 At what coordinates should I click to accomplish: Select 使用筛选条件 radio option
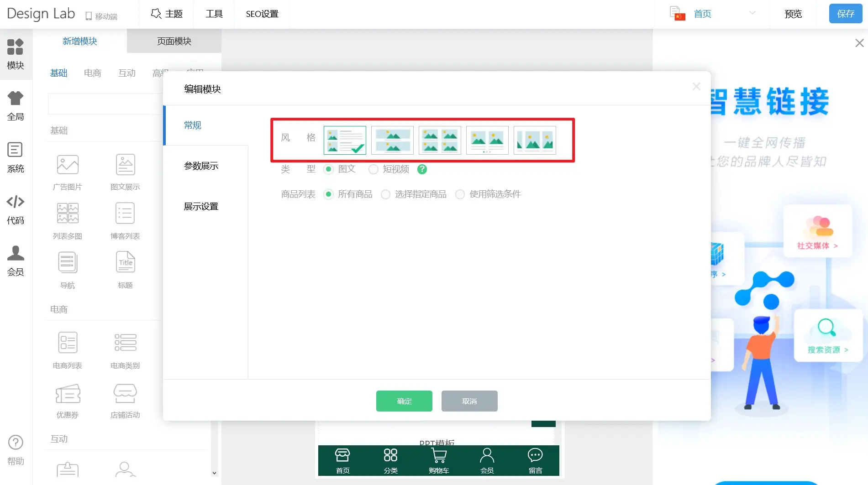click(460, 194)
